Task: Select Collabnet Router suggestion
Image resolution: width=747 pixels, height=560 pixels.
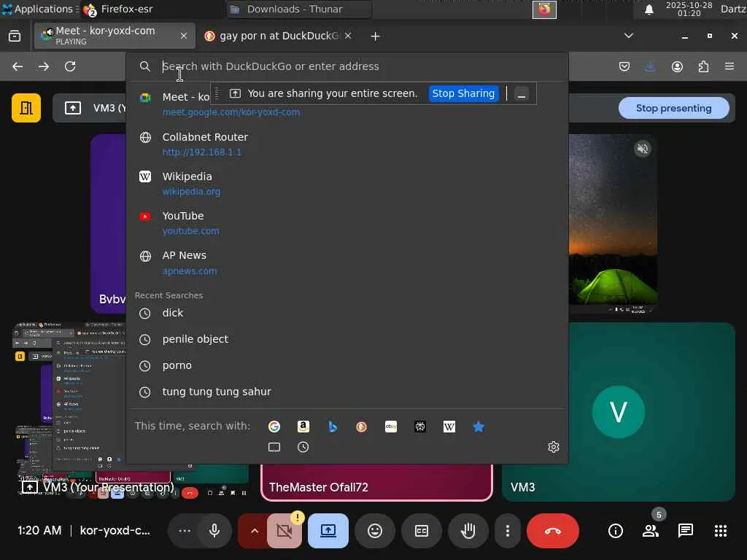Action: coord(347,144)
